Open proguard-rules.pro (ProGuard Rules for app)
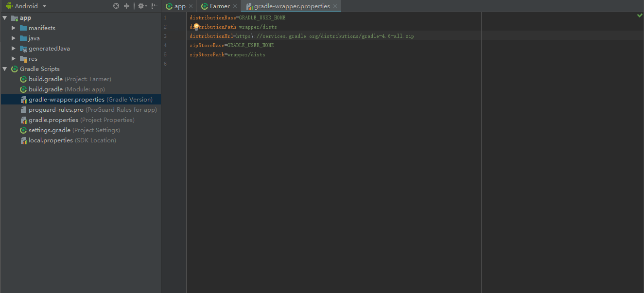Screen dimensions: 644x293 [x=57, y=109]
